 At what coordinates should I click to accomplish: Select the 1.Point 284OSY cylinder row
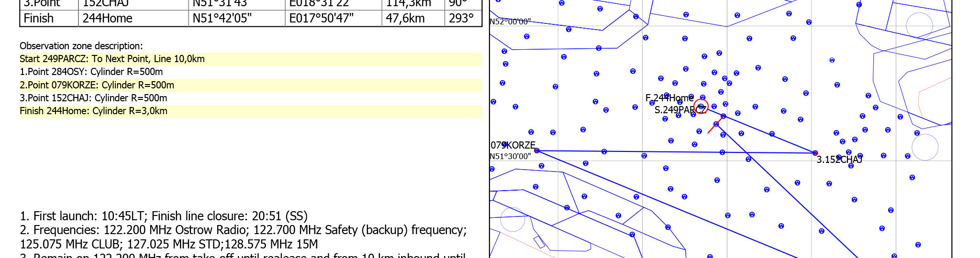(91, 72)
